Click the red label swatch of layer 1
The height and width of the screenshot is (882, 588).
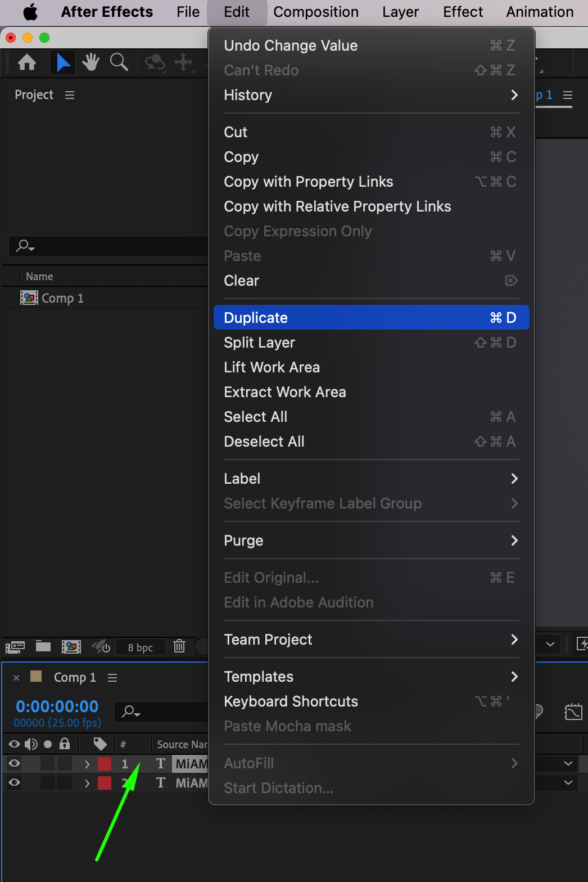[105, 764]
